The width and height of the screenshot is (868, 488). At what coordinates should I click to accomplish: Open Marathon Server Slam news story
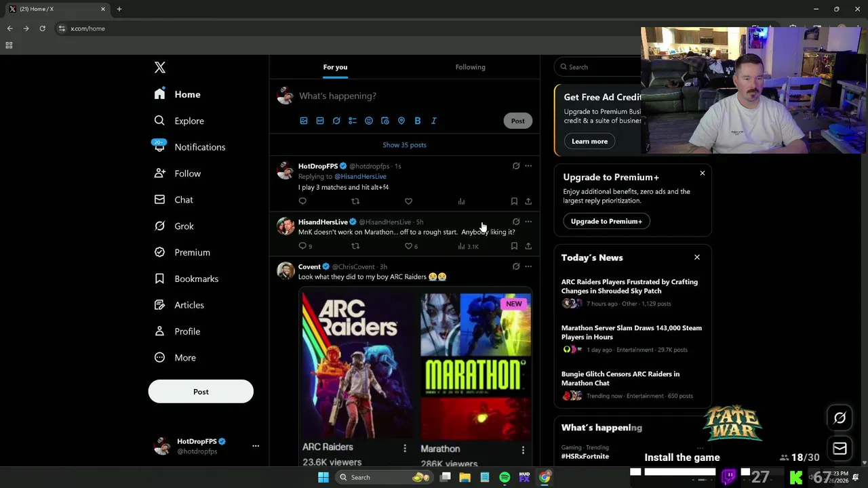[x=632, y=339]
